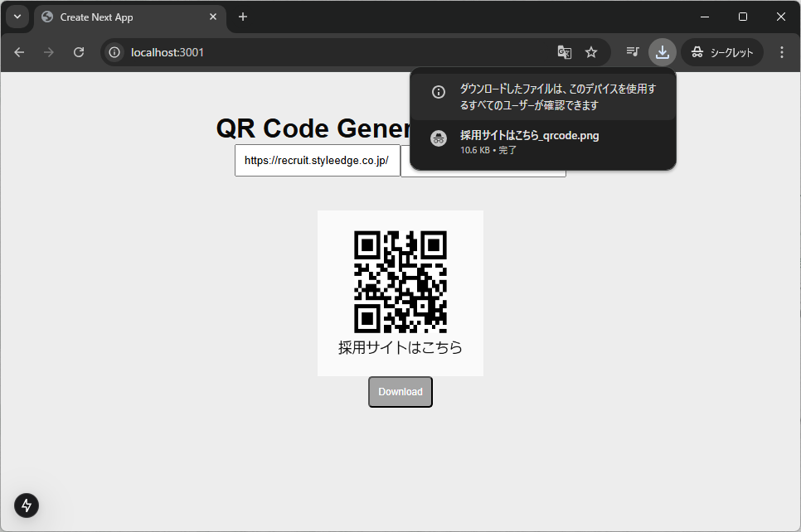
Task: Click the incognito file icon in downloads
Action: point(439,138)
